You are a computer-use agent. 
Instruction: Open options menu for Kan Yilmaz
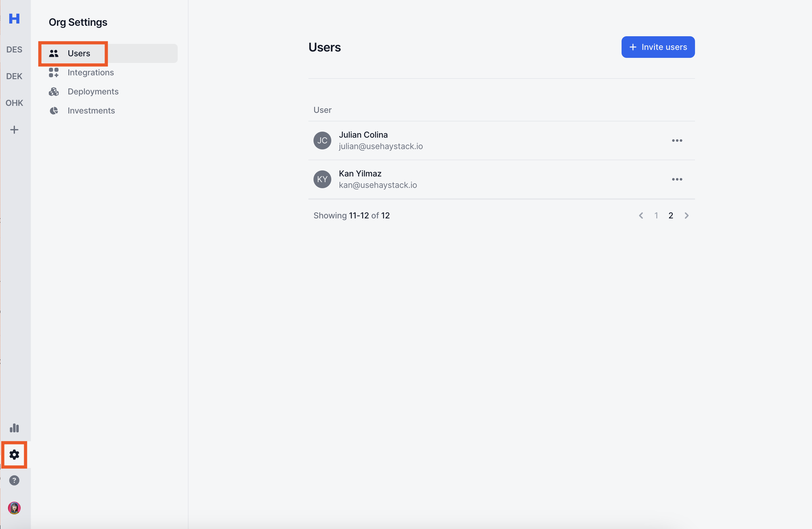(x=677, y=179)
